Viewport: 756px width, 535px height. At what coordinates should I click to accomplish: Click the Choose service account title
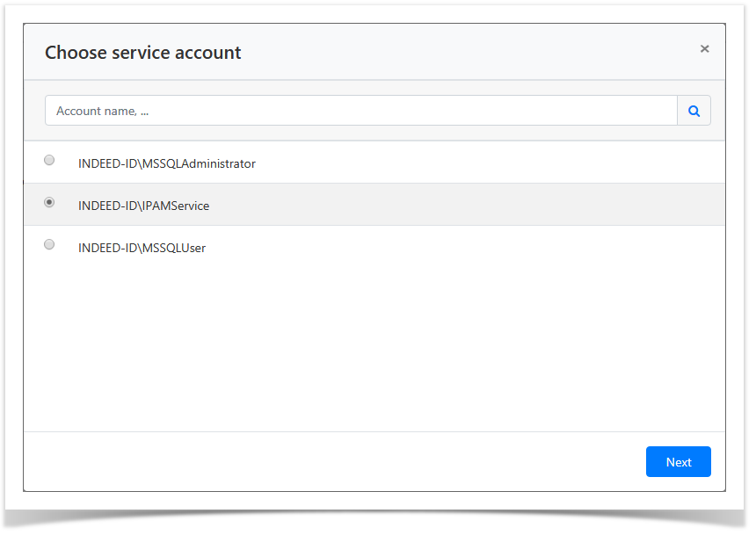[142, 52]
